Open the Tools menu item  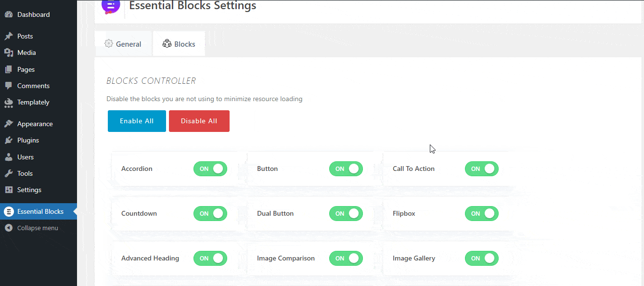click(39, 173)
